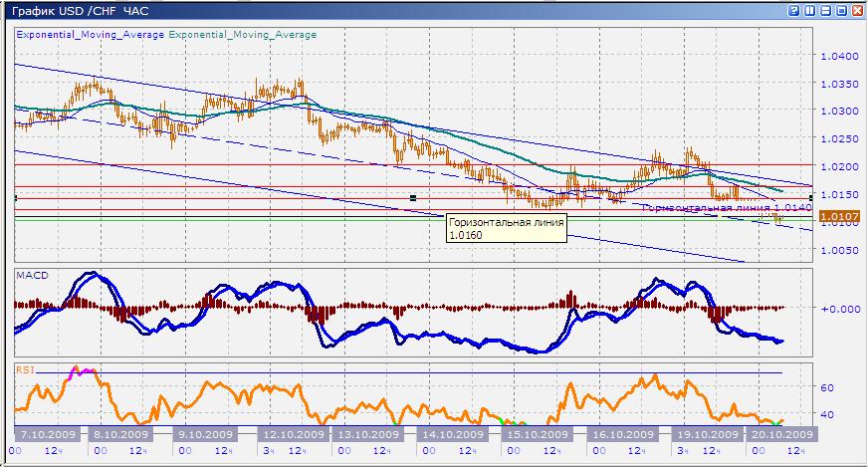
Task: Click the help question mark icon
Action: (x=792, y=10)
